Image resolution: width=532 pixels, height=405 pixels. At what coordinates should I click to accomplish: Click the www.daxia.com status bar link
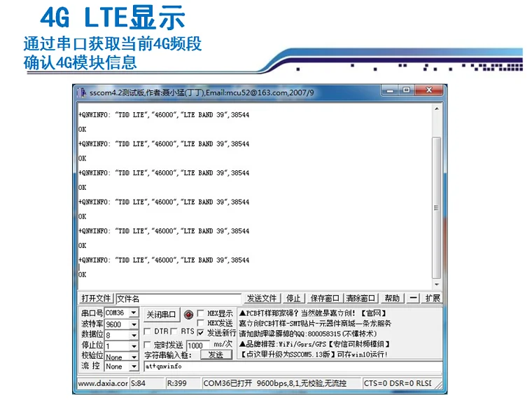(x=103, y=383)
